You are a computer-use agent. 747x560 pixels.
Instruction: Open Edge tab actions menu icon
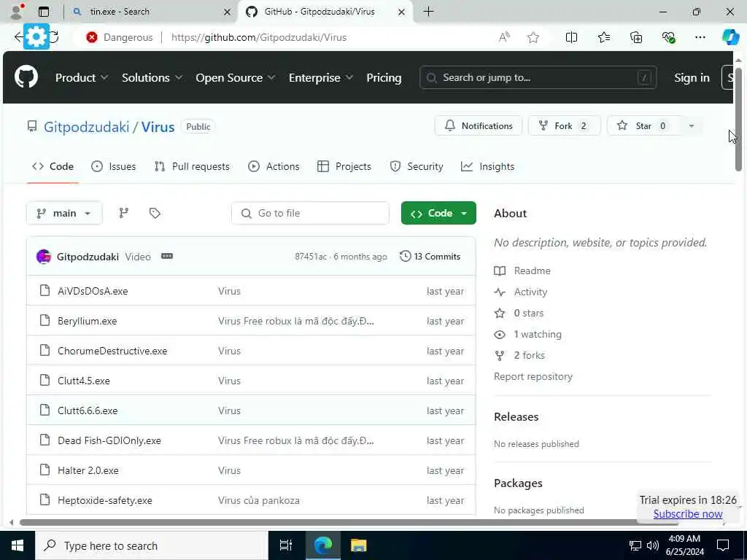[44, 12]
